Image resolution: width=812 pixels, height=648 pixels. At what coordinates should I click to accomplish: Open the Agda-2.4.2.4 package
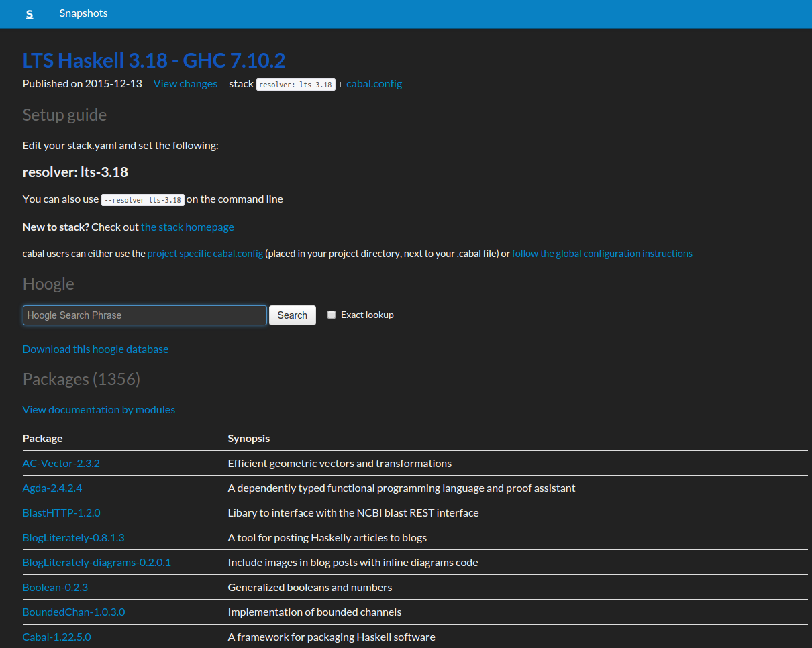pyautogui.click(x=52, y=488)
